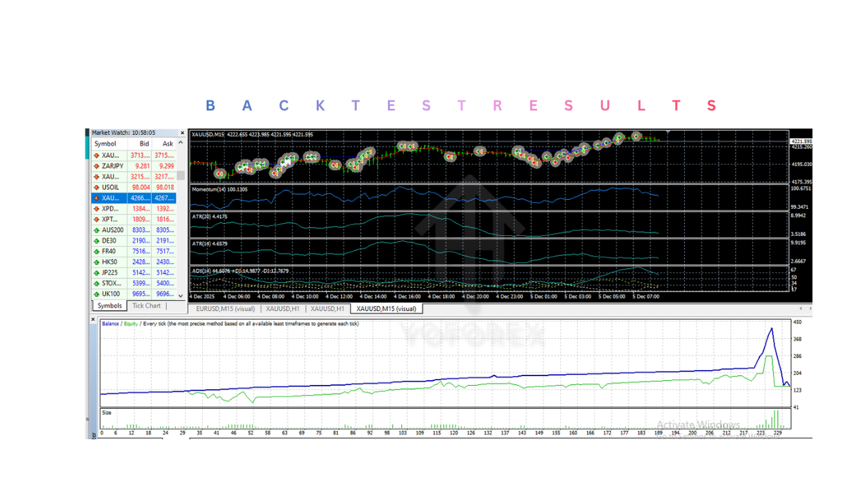Select the XAUUSD,M15 (visual) chart tab
The image size is (868, 488).
click(387, 308)
